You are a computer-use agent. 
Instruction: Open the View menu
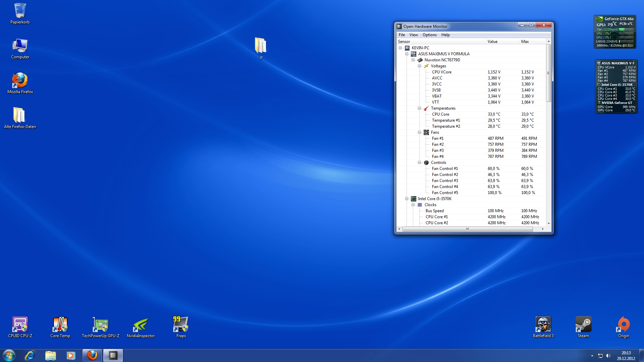tap(413, 35)
